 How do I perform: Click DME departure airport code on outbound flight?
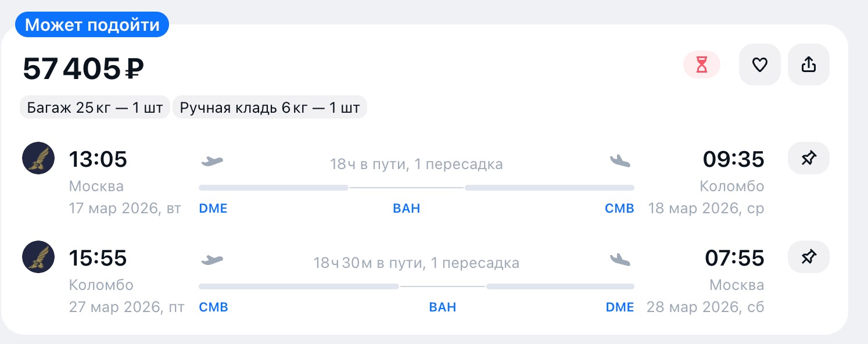pyautogui.click(x=213, y=209)
